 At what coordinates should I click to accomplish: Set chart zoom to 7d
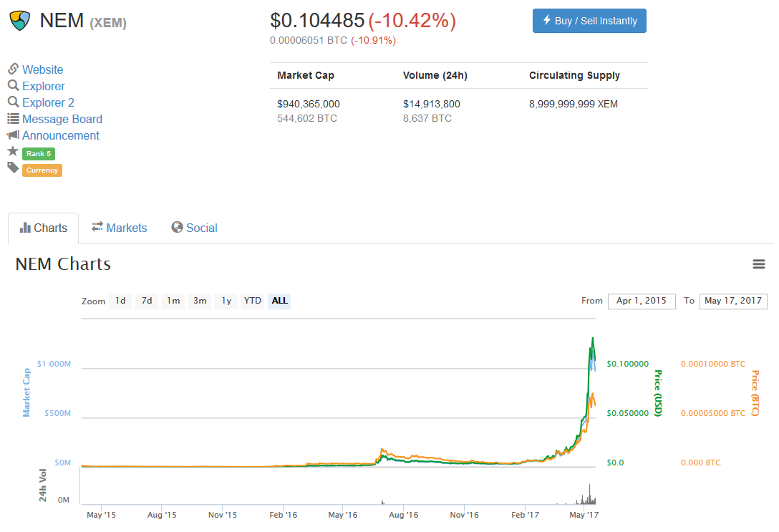(147, 301)
